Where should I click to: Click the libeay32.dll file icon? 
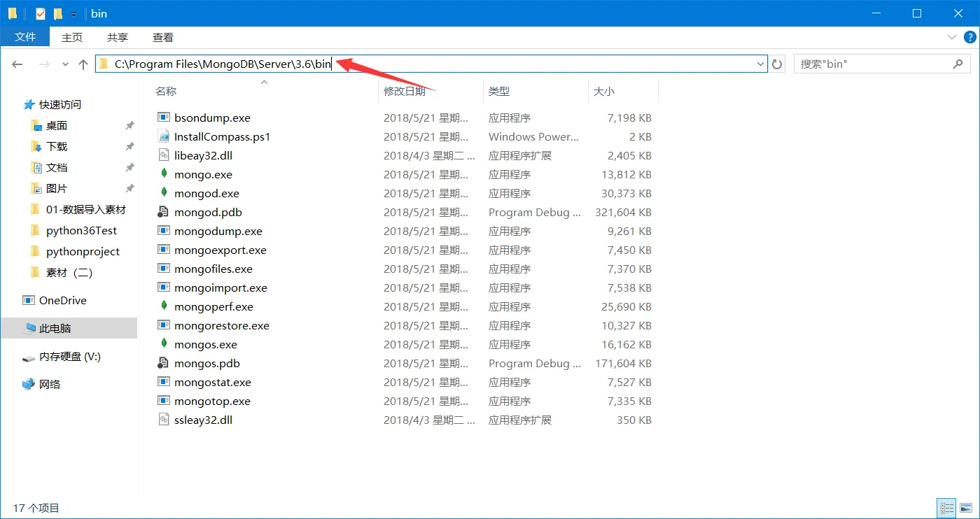tap(164, 155)
